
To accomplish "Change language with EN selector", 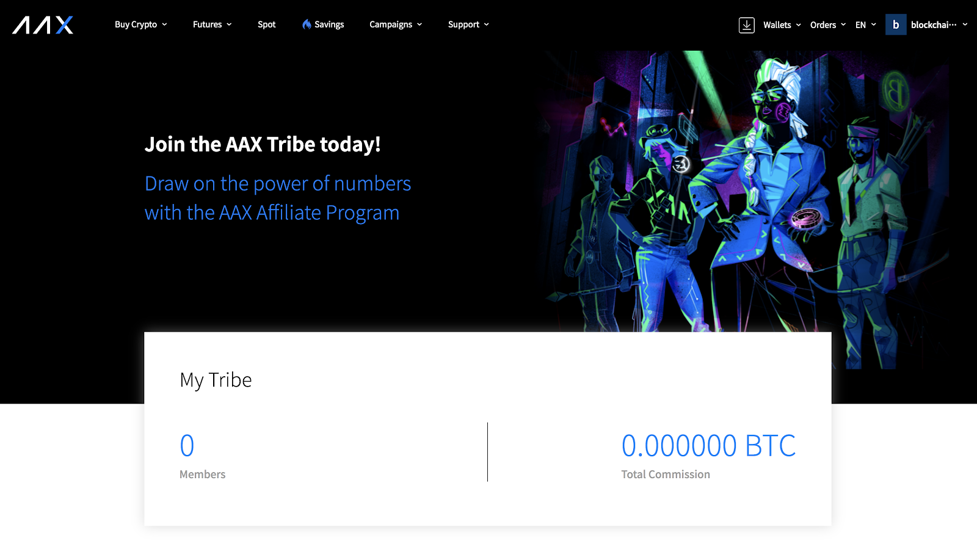I will click(866, 25).
